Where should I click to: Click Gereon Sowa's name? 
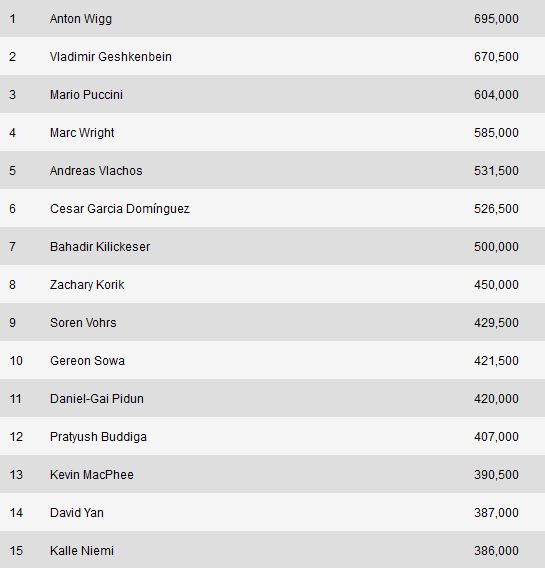point(87,361)
